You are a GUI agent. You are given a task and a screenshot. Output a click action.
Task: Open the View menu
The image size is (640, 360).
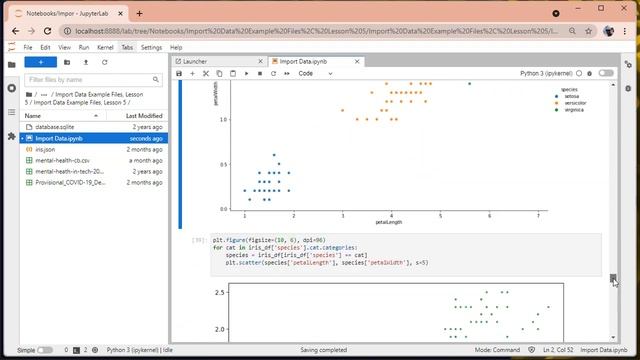tap(64, 47)
